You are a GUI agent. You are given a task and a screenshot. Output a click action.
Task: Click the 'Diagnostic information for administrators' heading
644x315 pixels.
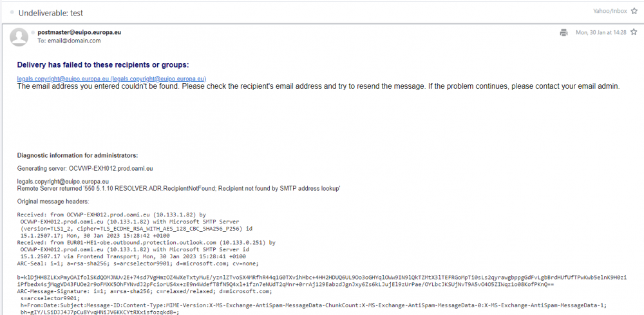pyautogui.click(x=78, y=155)
